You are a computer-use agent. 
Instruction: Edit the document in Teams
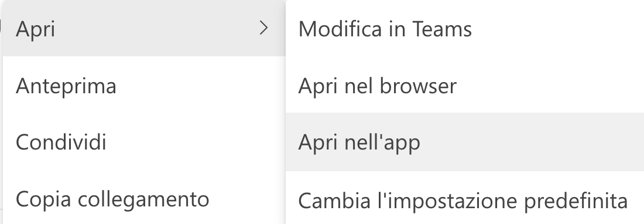pos(465,28)
